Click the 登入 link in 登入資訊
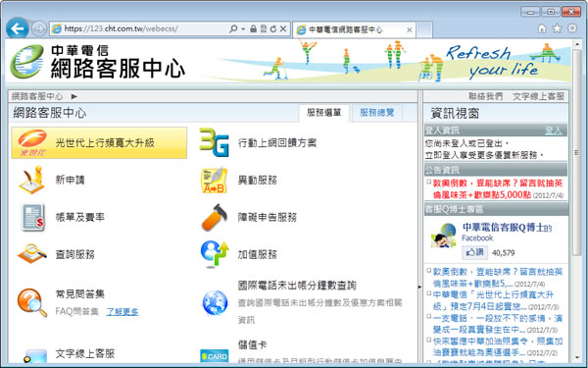588x368 pixels. click(553, 131)
